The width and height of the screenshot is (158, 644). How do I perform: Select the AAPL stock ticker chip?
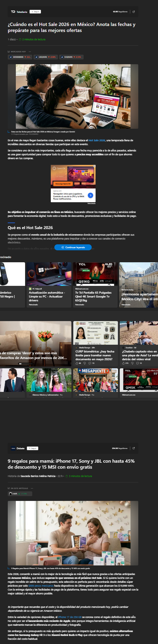click(x=20, y=493)
